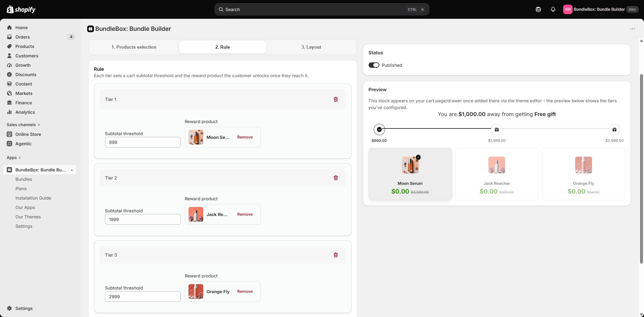Remove the Orange Fly reward product
Screen dimensions: 644x317
coord(245,292)
